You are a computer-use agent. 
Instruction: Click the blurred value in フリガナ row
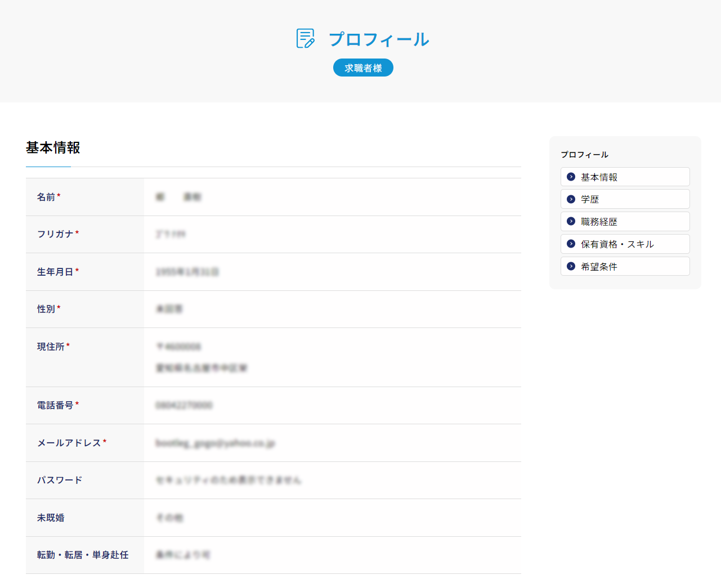[x=171, y=234]
